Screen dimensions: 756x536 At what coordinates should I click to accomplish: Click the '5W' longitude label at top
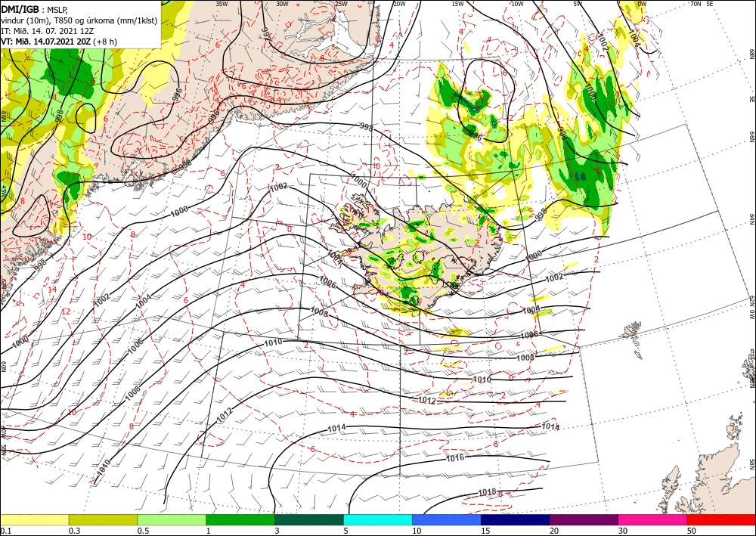(578, 4)
